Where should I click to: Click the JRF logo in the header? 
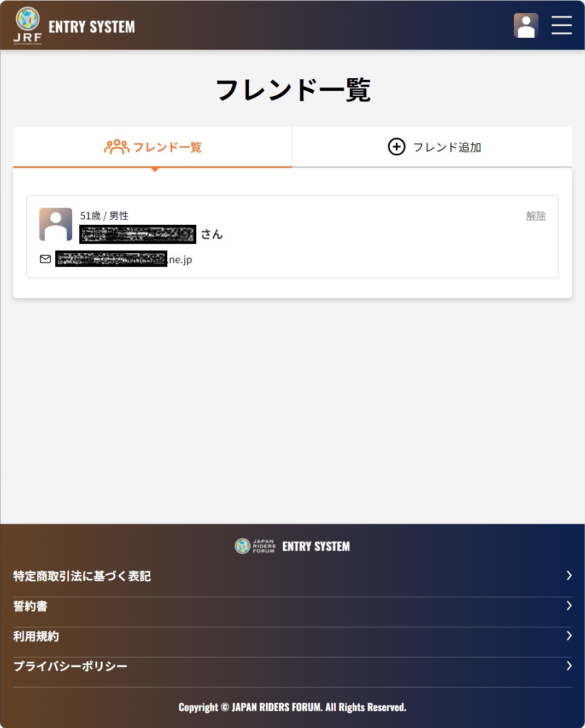click(27, 25)
